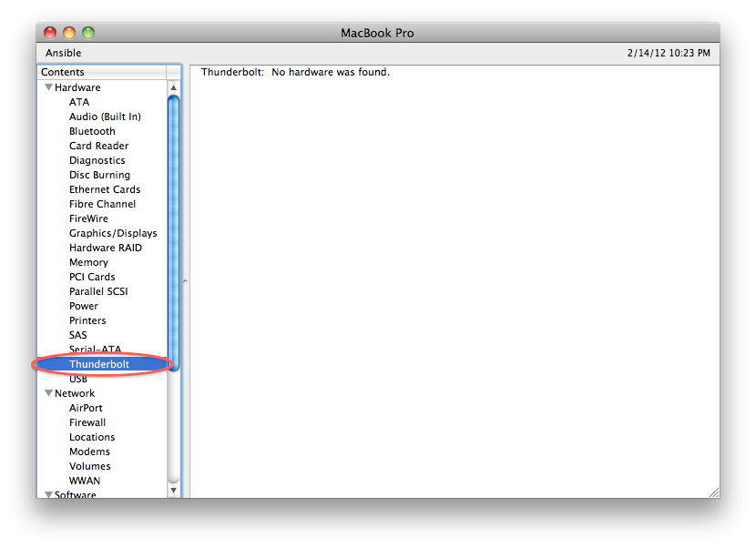This screenshot has width=756, height=548.
Task: Select Card Reader in contents
Action: tap(99, 146)
